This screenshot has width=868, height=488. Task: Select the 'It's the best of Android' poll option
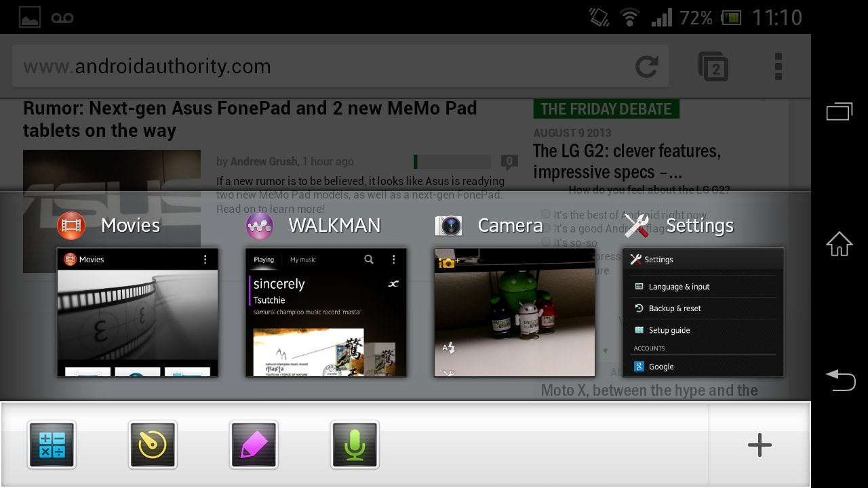(x=624, y=215)
